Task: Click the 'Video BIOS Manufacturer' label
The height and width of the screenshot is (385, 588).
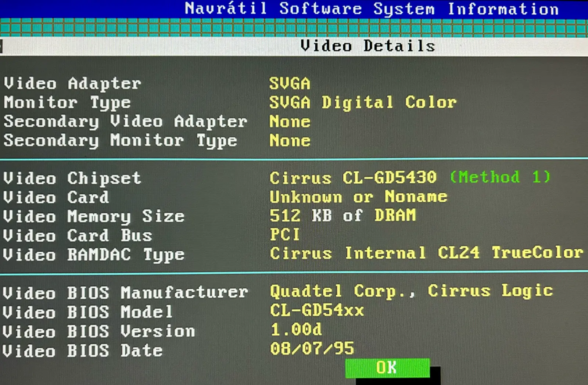Action: click(x=125, y=293)
